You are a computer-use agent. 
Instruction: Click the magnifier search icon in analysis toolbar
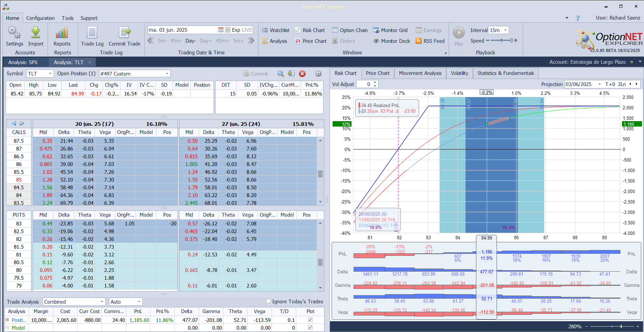[280, 74]
